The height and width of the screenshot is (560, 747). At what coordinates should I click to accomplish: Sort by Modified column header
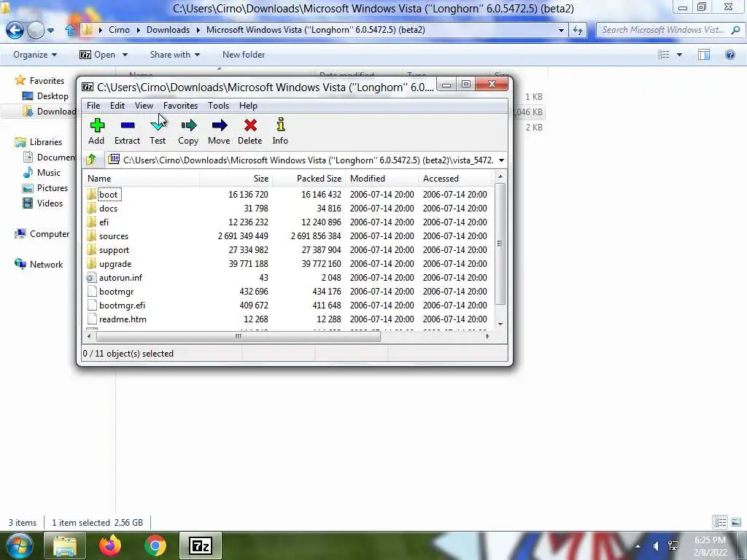coord(382,179)
